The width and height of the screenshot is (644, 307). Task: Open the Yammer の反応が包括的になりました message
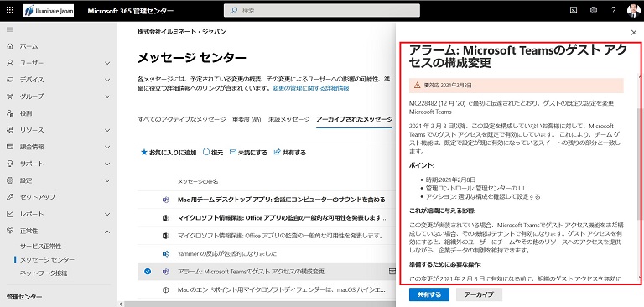pyautogui.click(x=226, y=253)
